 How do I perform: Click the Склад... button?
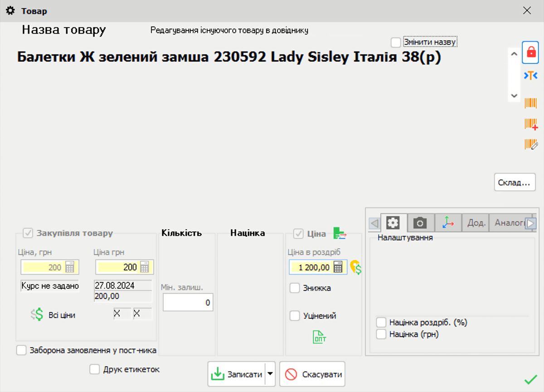[515, 183]
